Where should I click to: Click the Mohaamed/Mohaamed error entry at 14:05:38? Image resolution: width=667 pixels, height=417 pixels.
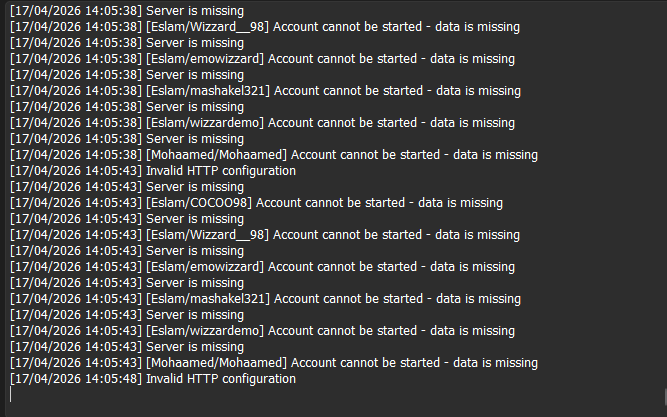[x=274, y=155]
